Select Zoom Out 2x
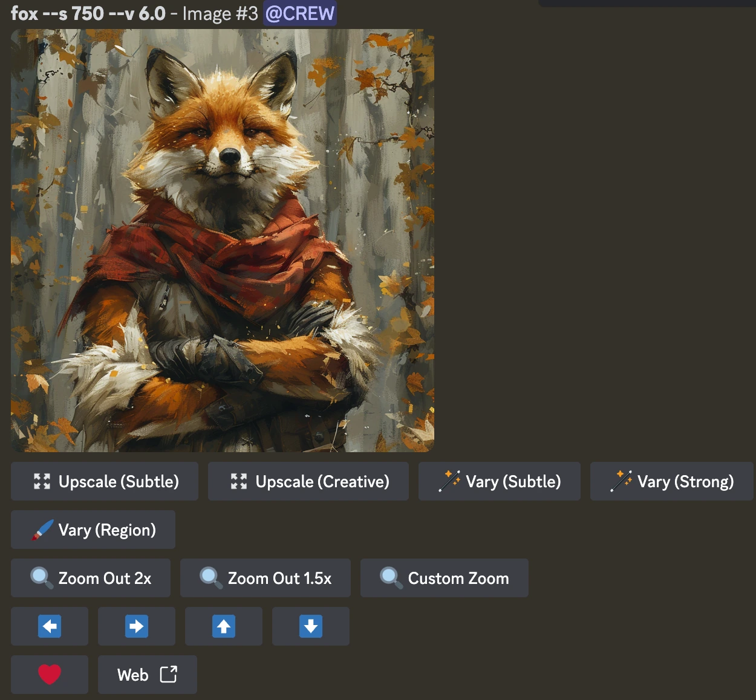Screen dimensions: 756x700 pyautogui.click(x=91, y=578)
